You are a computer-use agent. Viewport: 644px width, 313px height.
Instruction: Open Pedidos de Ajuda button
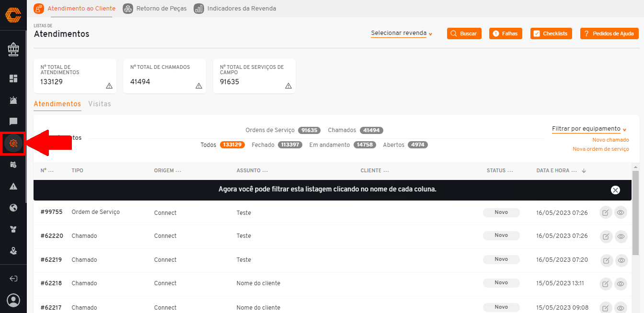pos(609,34)
